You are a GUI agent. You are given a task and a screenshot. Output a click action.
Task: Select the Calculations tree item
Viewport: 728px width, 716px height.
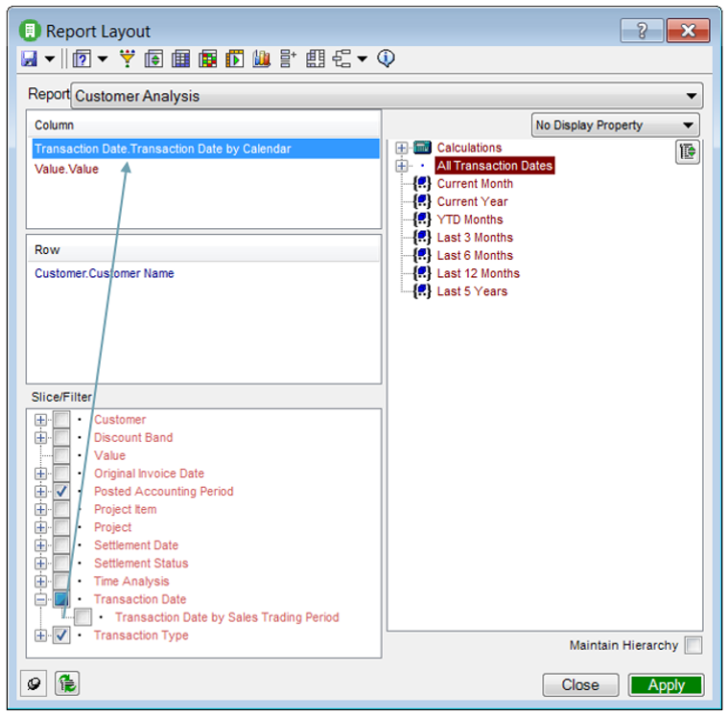[x=469, y=148]
